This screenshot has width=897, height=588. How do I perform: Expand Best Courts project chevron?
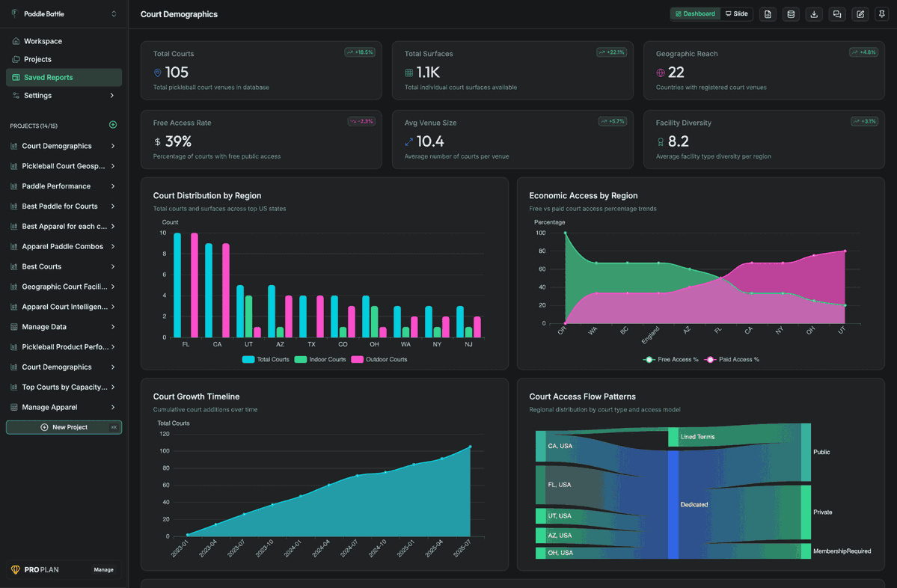[x=113, y=266]
